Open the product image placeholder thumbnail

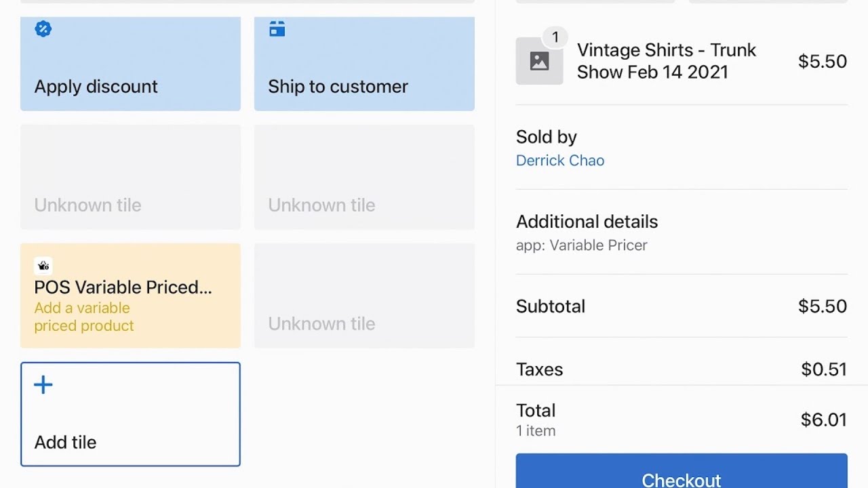[x=539, y=61]
